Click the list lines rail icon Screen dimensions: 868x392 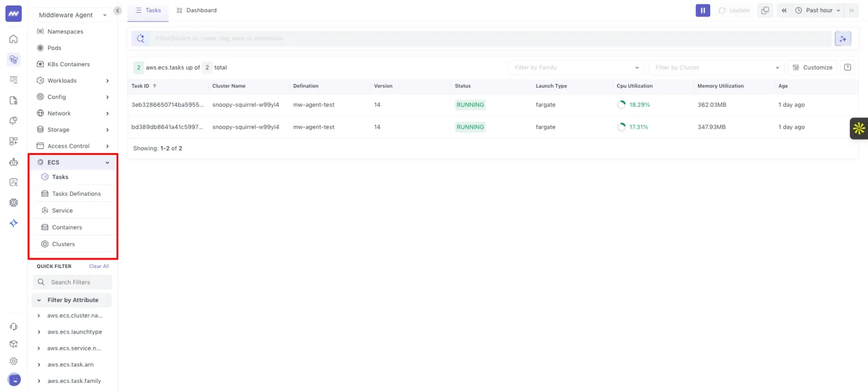(13, 80)
